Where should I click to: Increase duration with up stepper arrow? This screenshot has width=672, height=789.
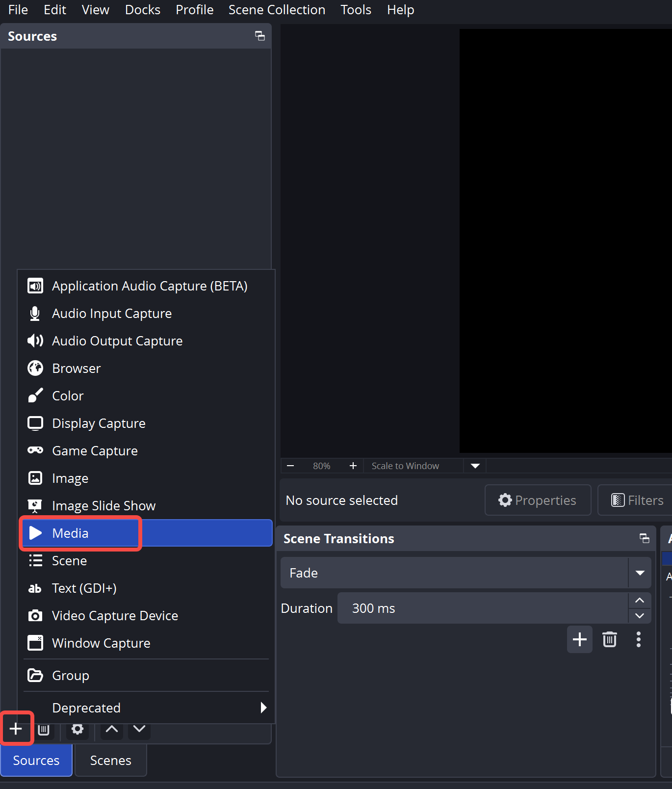point(640,600)
